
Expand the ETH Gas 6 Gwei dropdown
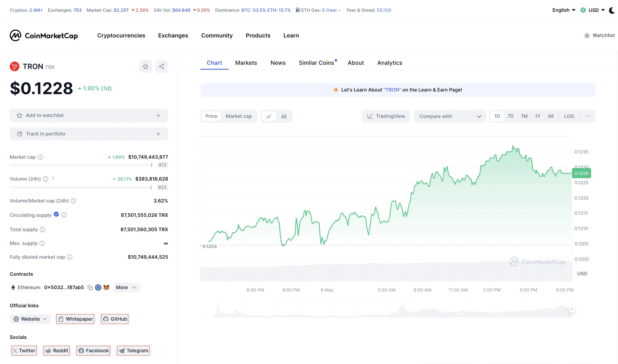point(331,10)
